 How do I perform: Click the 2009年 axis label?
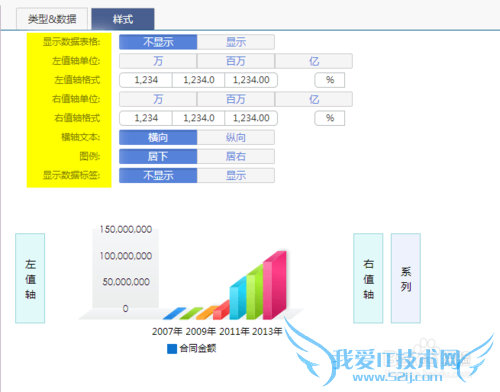click(201, 331)
